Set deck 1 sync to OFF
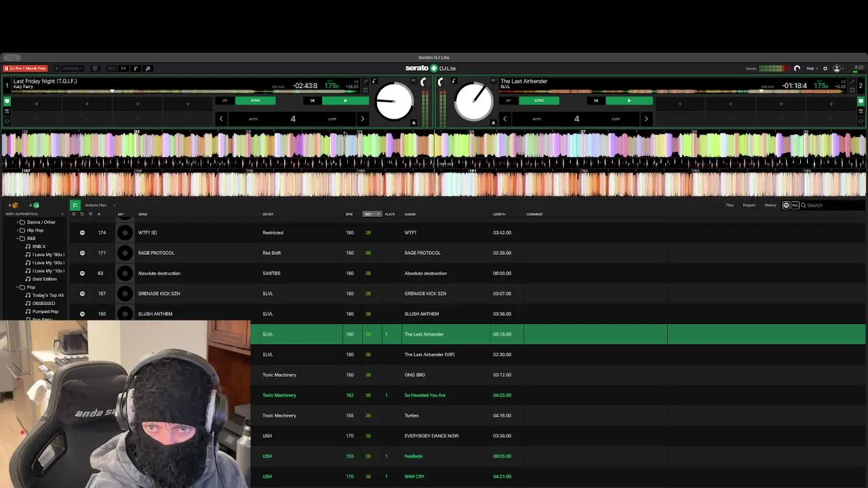Image resolution: width=868 pixels, height=488 pixels. (x=224, y=100)
